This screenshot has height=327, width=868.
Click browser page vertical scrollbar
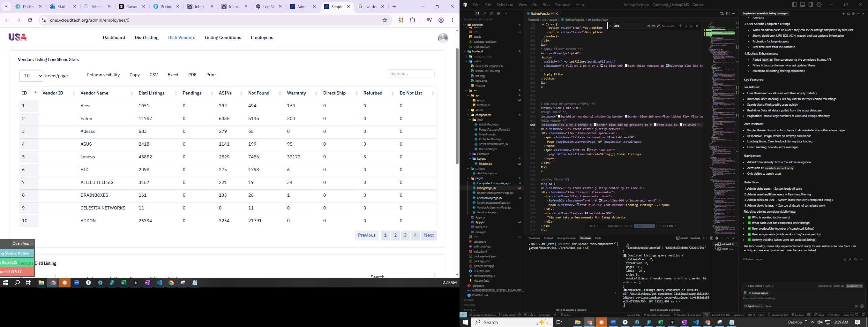click(x=457, y=106)
